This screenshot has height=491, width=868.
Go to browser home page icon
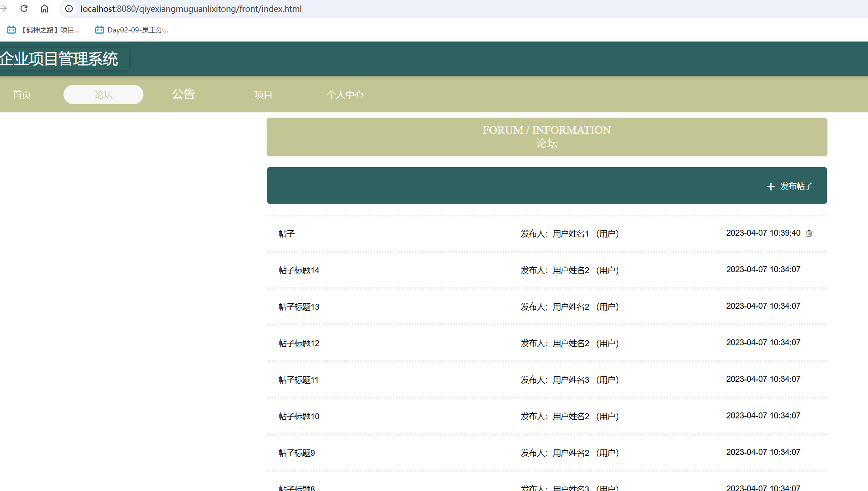(44, 9)
